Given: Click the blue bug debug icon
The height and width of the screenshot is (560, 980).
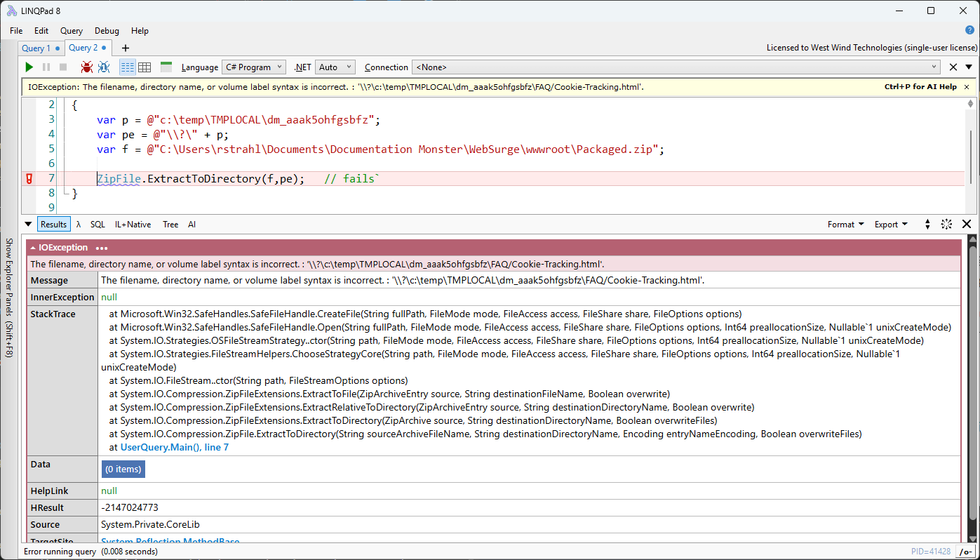Looking at the screenshot, I should 104,67.
